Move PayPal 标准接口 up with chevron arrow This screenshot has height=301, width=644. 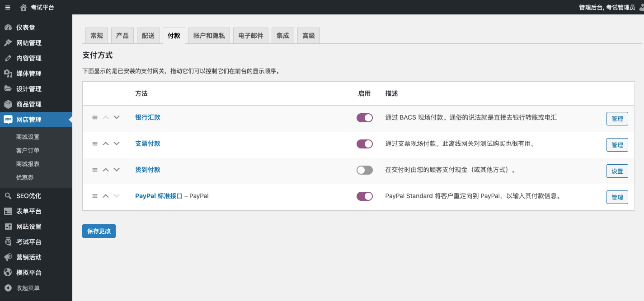click(106, 196)
